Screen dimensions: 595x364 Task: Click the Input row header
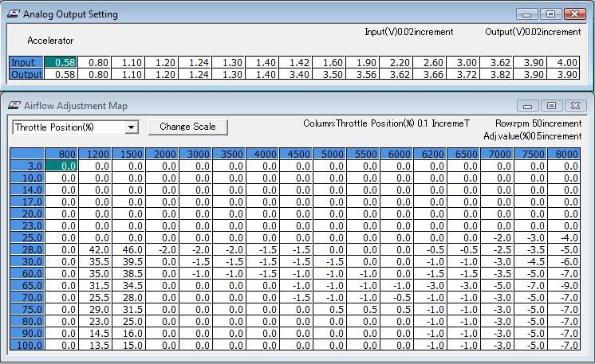[x=26, y=62]
